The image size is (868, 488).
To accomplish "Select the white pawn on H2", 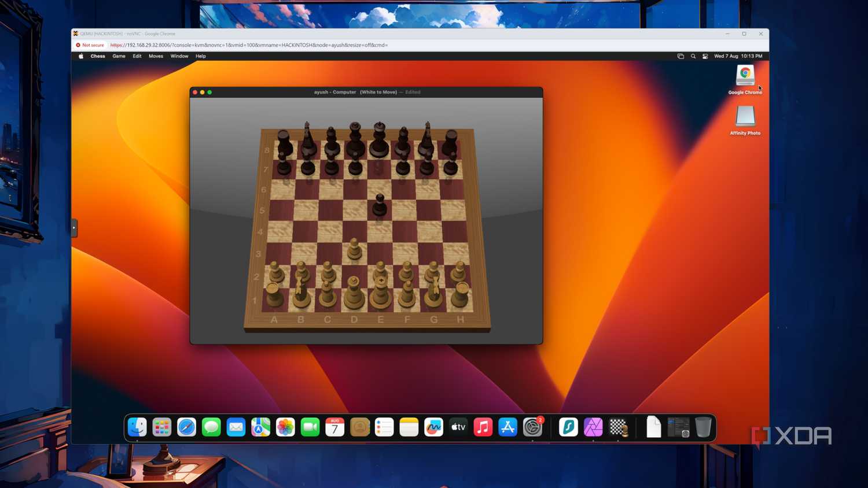I will 459,271.
